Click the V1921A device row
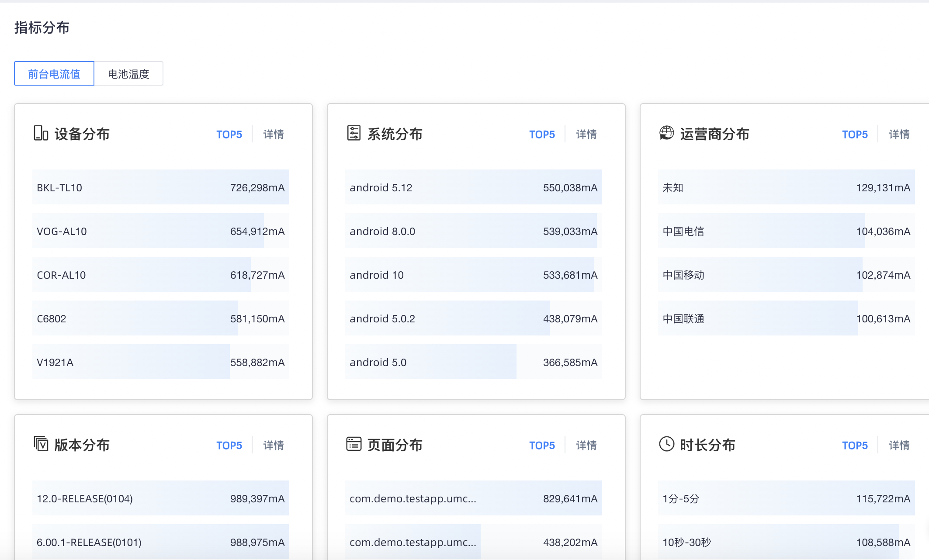Screen dimensions: 929x560 pos(161,362)
